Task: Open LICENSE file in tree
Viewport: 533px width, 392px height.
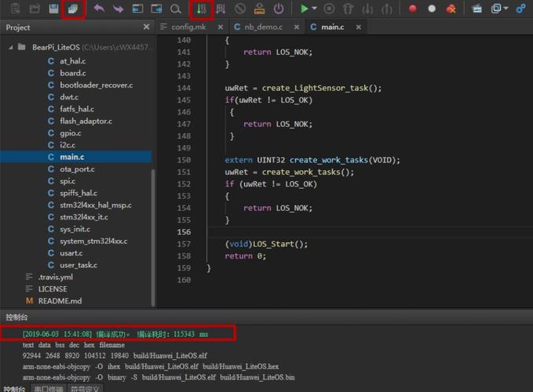Action: 53,289
